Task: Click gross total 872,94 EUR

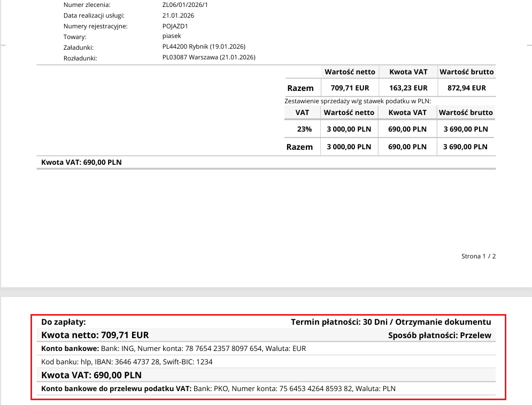Action: pos(467,88)
